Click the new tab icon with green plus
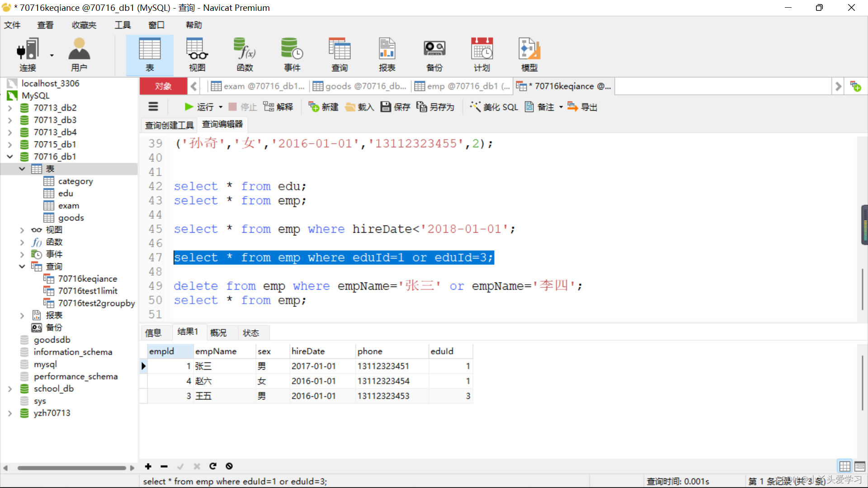 [x=856, y=86]
